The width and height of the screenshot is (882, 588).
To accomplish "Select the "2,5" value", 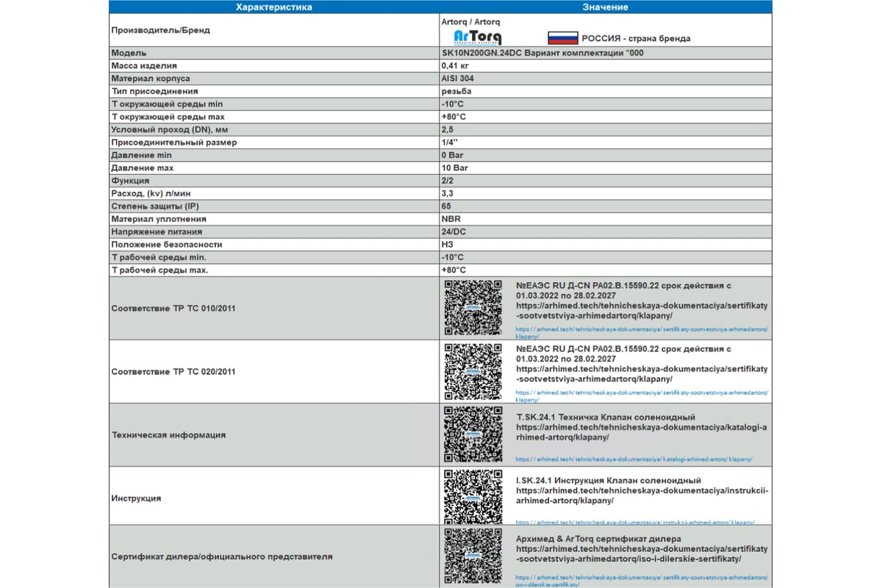I will click(448, 129).
